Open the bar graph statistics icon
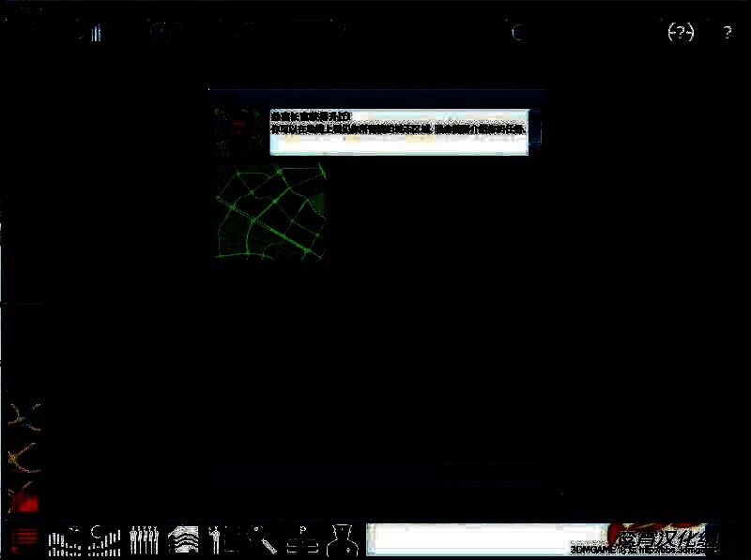Viewport: 751px width, 560px height. pyautogui.click(x=105, y=539)
